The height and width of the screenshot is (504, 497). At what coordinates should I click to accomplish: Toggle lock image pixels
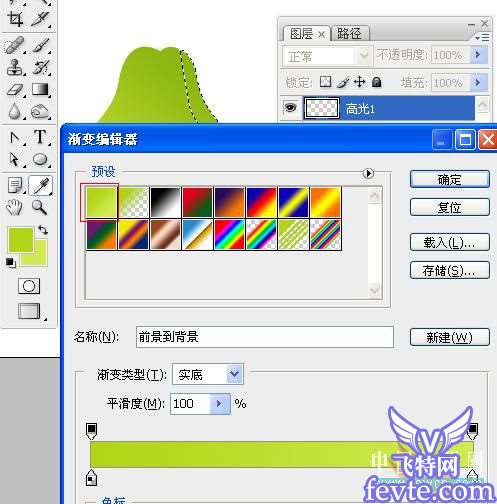[343, 82]
